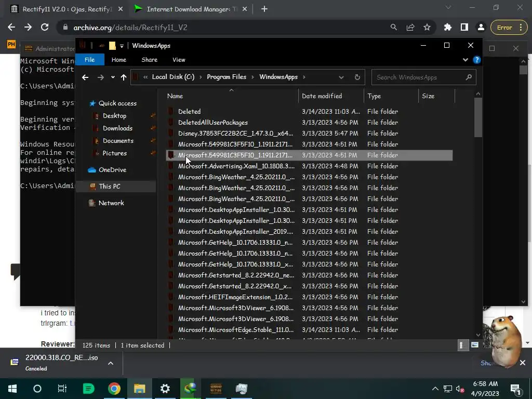The height and width of the screenshot is (399, 532).
Task: Select Microsoft.DesktopAppInstaller_2019 folder
Action: coord(309,231)
